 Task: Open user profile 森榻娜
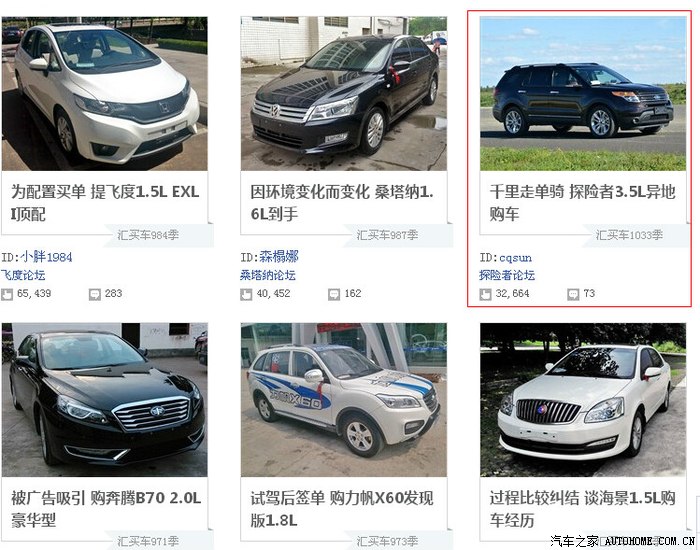tap(279, 257)
